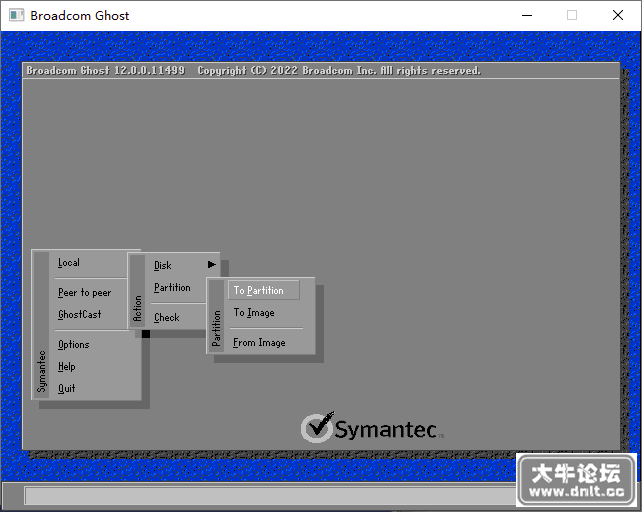Click the Broadcom Ghost title bar icon
The height and width of the screenshot is (512, 642).
tap(16, 16)
